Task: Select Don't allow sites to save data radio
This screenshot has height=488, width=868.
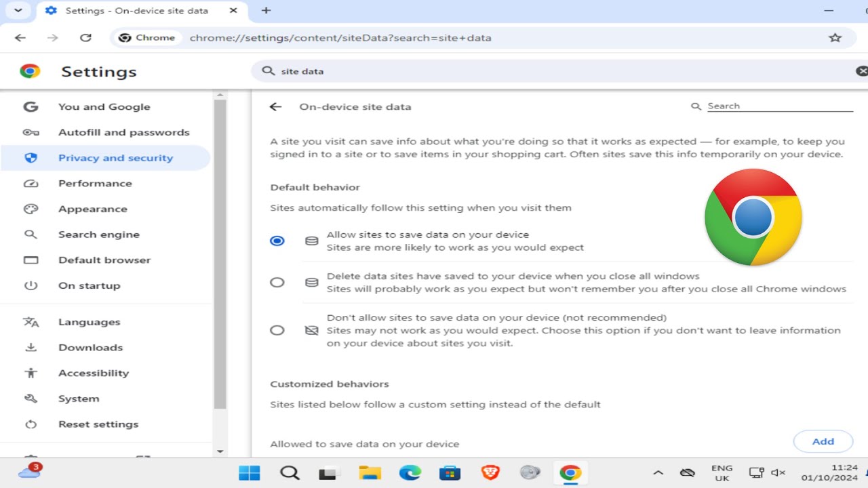Action: (x=277, y=330)
